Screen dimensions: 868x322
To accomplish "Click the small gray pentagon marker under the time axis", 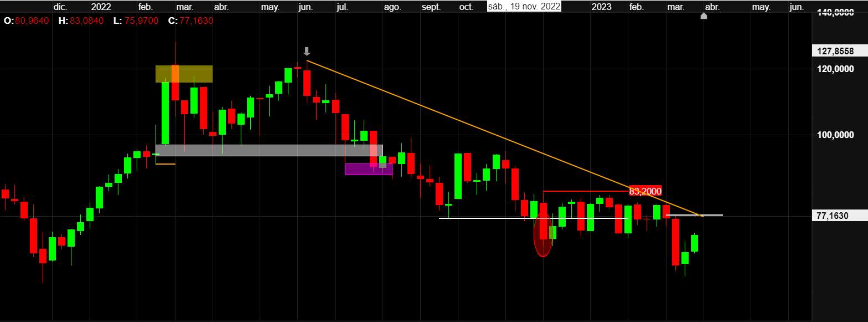I will (x=704, y=16).
